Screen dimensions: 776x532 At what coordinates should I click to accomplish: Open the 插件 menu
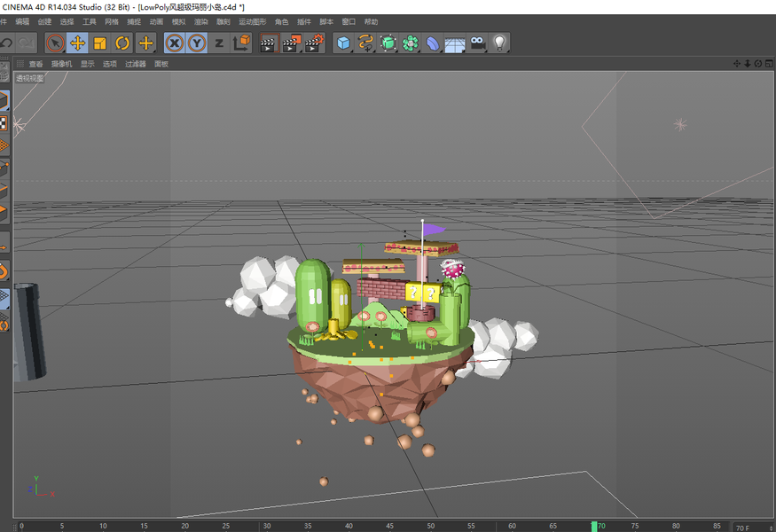coord(304,22)
